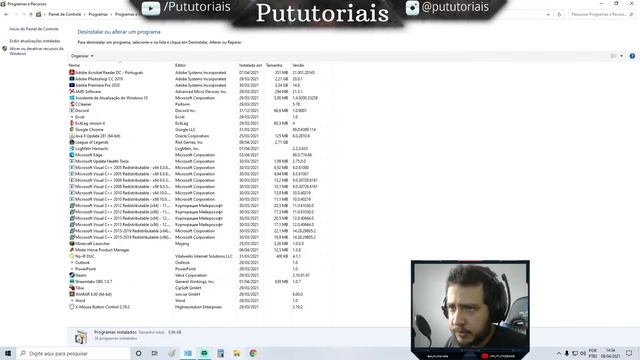Open the volume icon in the tray
The height and width of the screenshot is (360, 640).
pos(582,353)
